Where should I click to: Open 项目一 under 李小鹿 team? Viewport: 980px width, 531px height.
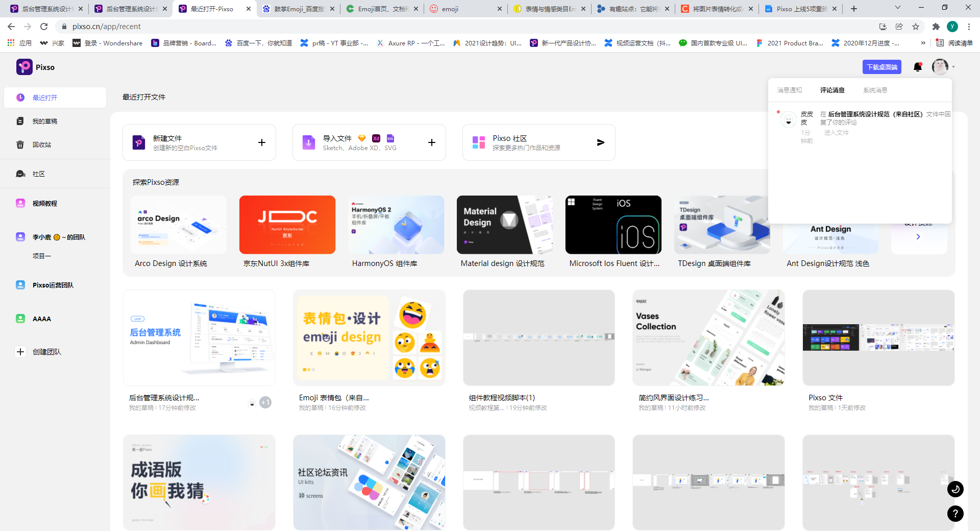pos(42,256)
